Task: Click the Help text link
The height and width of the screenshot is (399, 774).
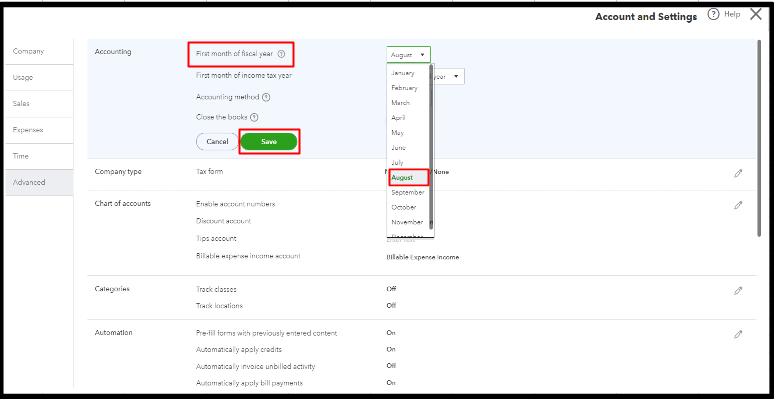Action: click(x=732, y=14)
